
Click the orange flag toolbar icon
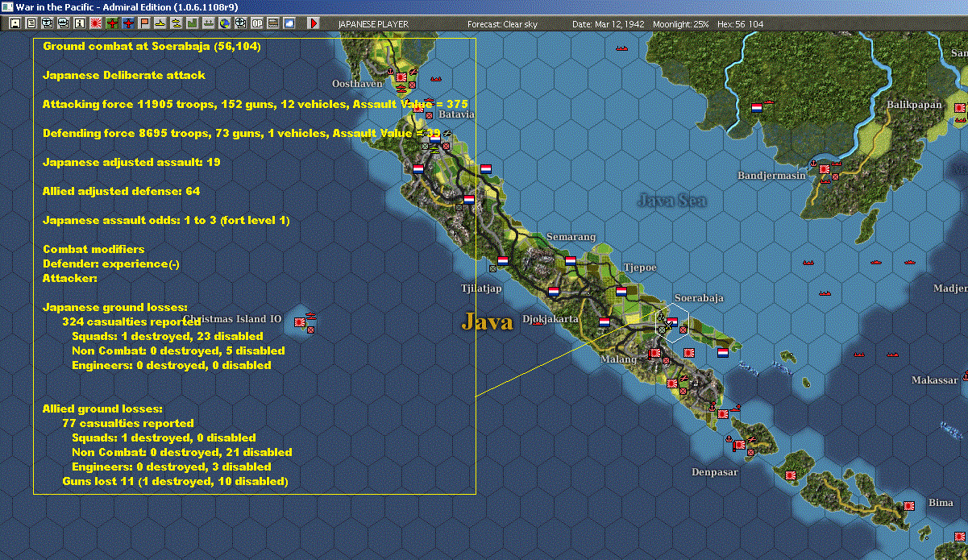144,24
